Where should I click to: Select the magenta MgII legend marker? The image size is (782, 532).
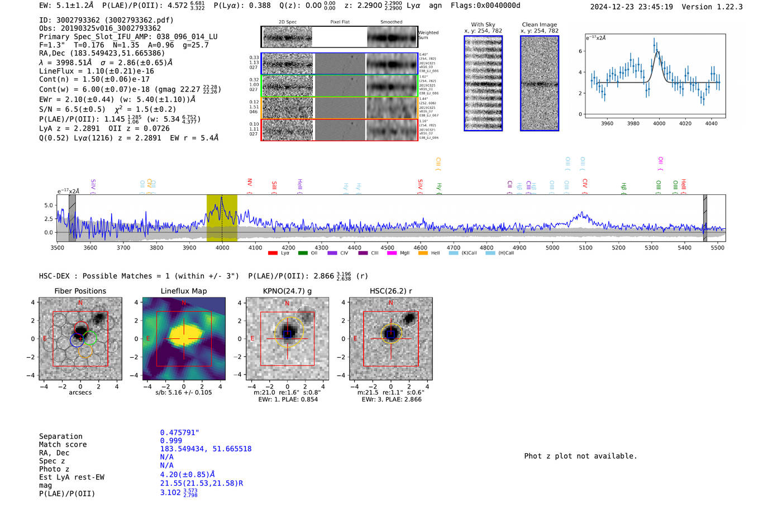click(x=392, y=253)
